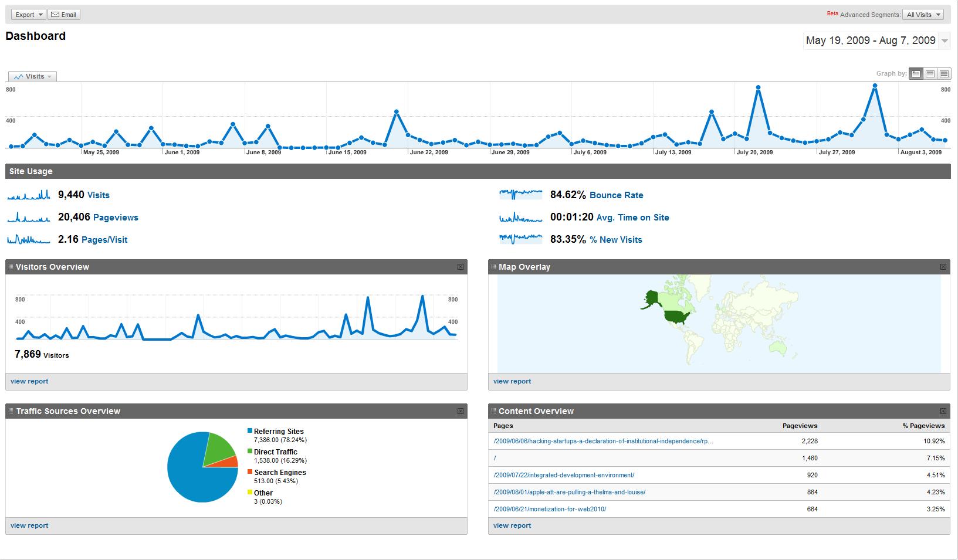Click the 9,440 visits value

coord(71,195)
